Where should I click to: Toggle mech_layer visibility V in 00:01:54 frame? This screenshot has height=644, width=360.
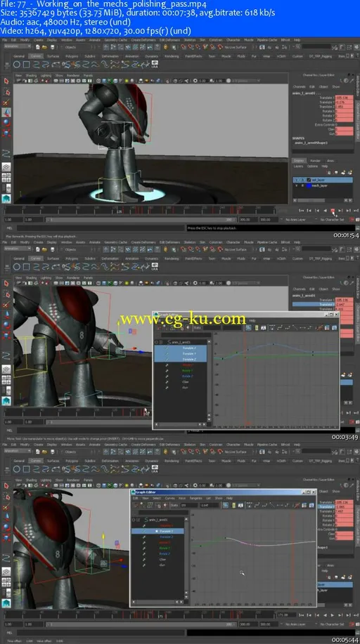[296, 185]
